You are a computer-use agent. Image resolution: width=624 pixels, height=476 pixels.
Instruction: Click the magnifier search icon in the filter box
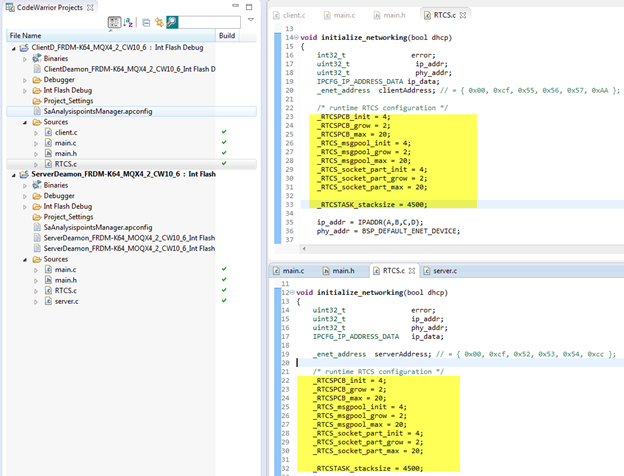pos(172,22)
